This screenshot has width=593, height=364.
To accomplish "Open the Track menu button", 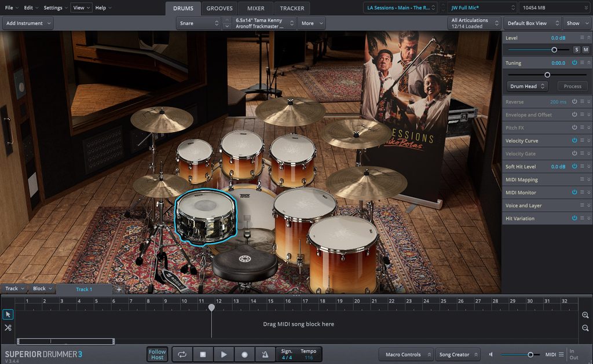I will tap(14, 288).
